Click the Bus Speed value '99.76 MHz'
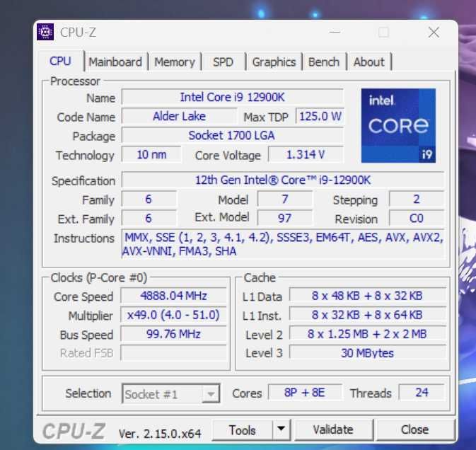Viewport: 476px width, 450px height. pyautogui.click(x=173, y=334)
